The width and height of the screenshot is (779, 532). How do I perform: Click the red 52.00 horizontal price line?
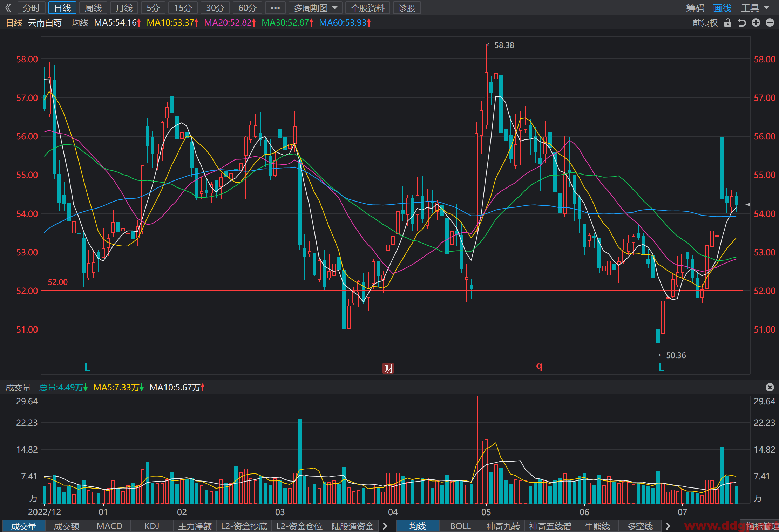pos(392,291)
